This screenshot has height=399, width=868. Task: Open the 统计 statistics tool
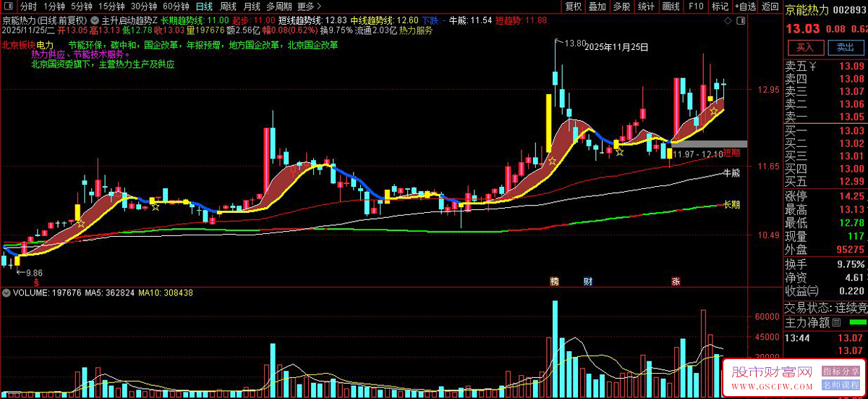pyautogui.click(x=647, y=7)
